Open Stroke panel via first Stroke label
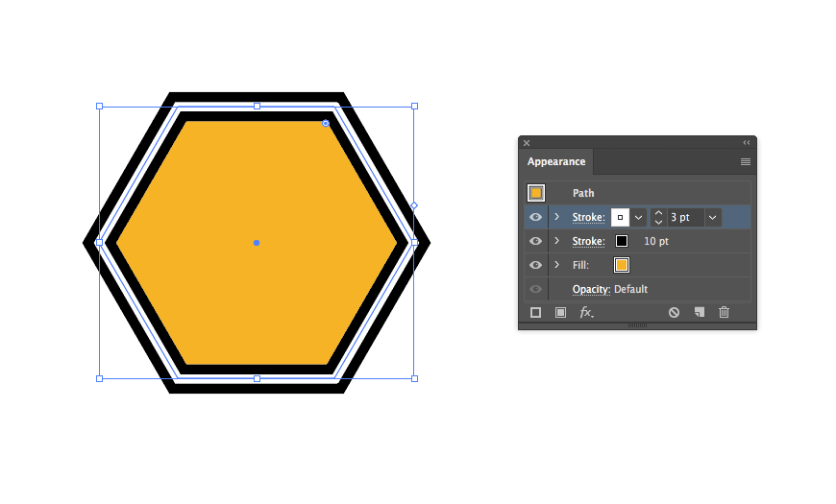 pyautogui.click(x=589, y=217)
